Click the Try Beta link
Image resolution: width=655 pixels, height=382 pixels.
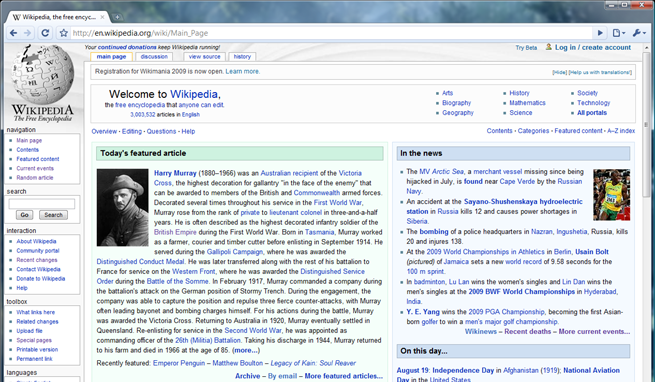pyautogui.click(x=526, y=48)
